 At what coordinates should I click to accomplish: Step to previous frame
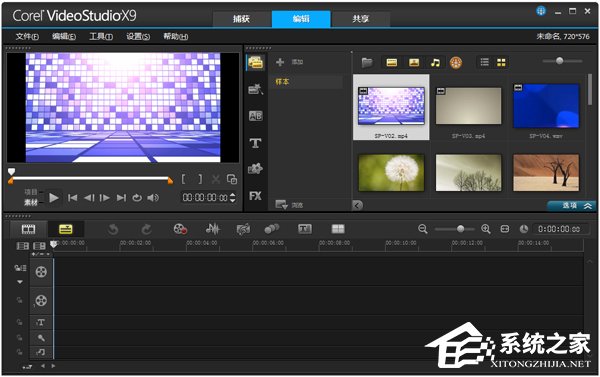[x=89, y=198]
